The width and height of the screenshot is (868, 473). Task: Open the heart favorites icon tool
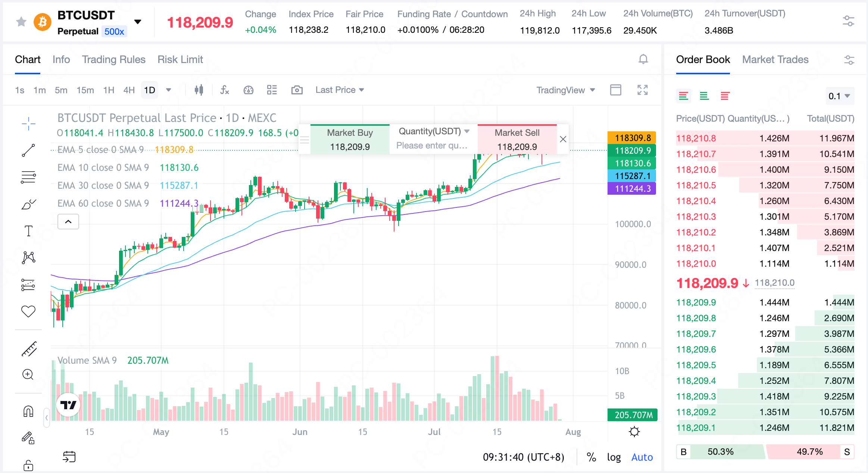click(28, 311)
